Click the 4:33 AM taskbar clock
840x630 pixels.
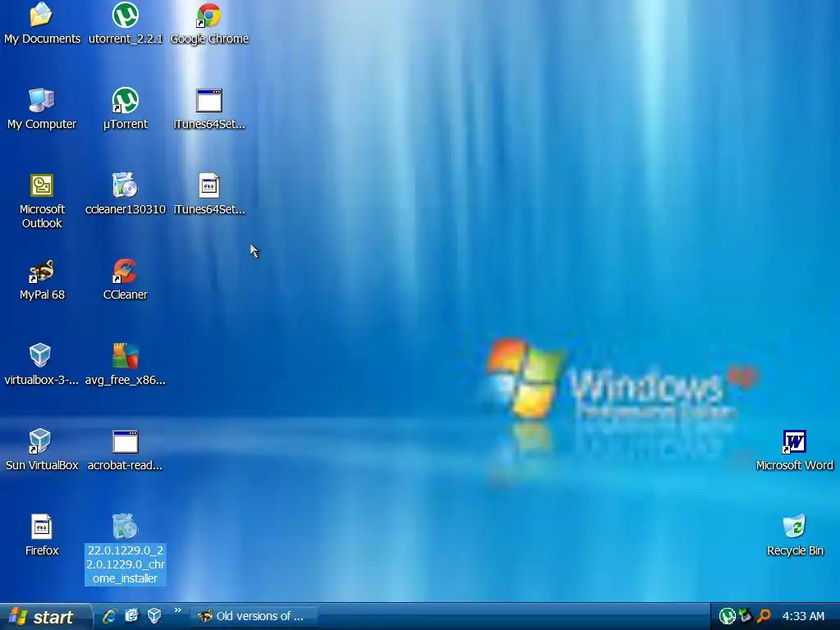point(803,616)
